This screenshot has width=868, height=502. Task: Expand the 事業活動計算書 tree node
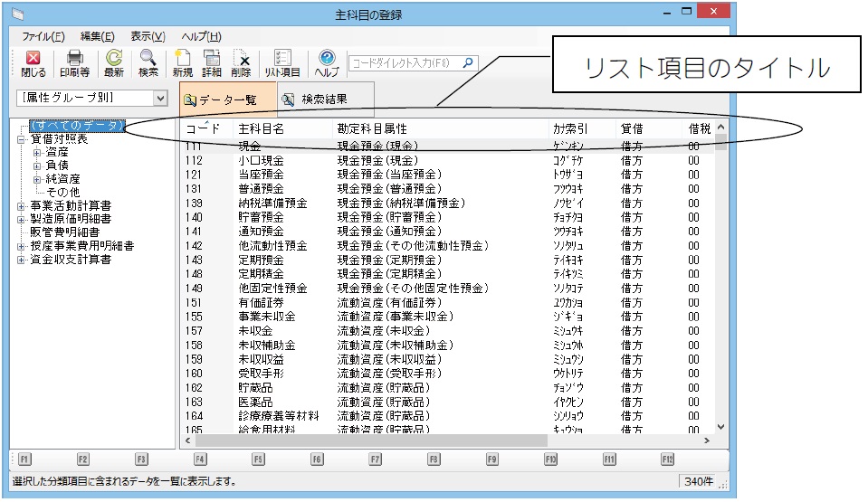(x=22, y=206)
